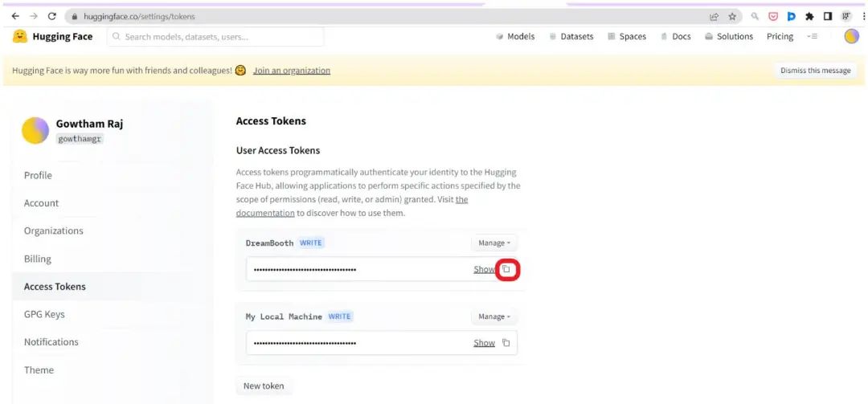Open Notifications settings
Image resolution: width=868 pixels, height=404 pixels.
[51, 342]
